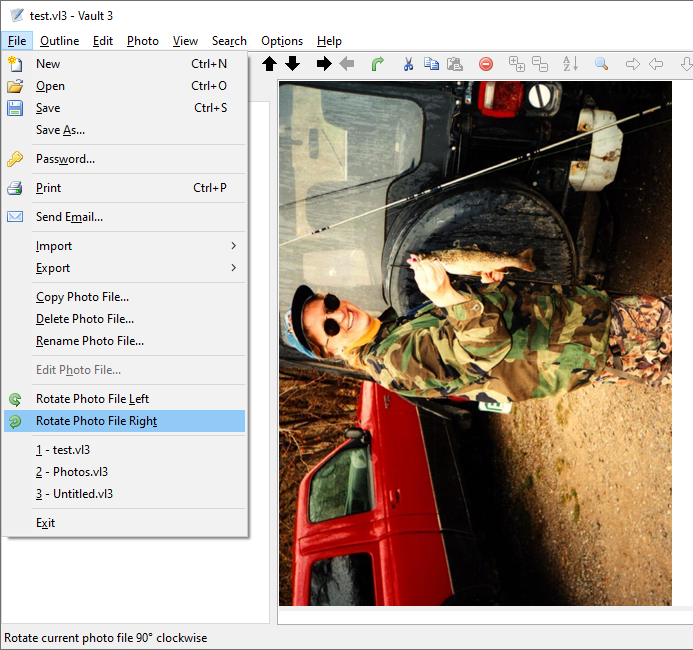
Task: Click the A-Z sort icon
Action: (x=570, y=64)
